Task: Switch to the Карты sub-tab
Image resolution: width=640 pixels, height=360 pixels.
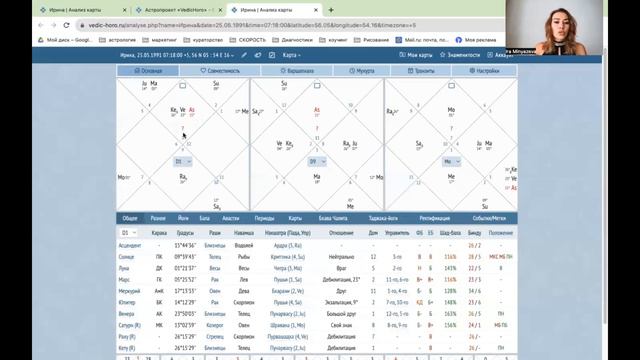Action: (295, 218)
